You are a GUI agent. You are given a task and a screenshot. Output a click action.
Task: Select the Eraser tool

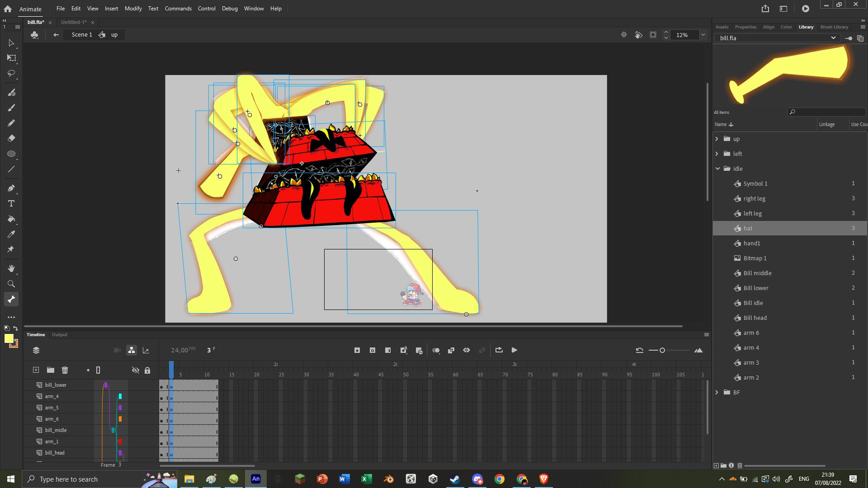pyautogui.click(x=11, y=138)
